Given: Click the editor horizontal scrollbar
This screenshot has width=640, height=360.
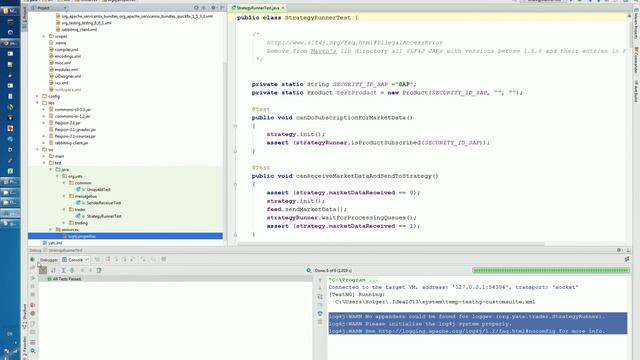Looking at the screenshot, I should (391, 244).
